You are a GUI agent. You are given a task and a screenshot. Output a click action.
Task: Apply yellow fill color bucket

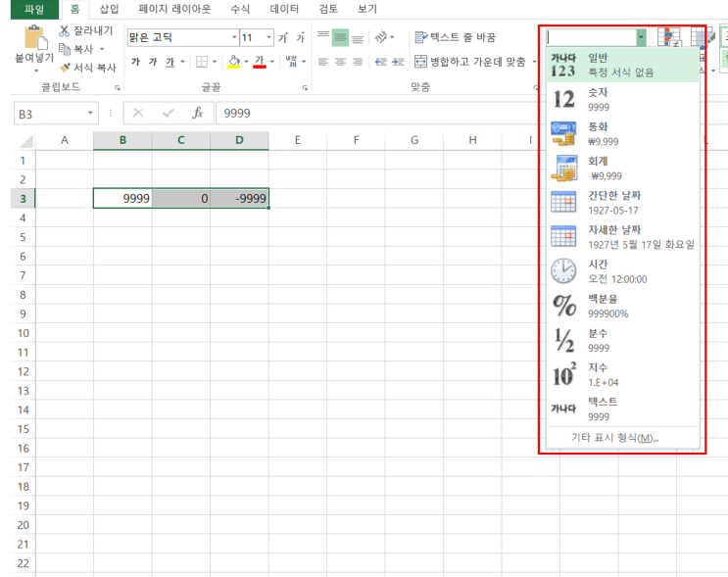coord(234,62)
